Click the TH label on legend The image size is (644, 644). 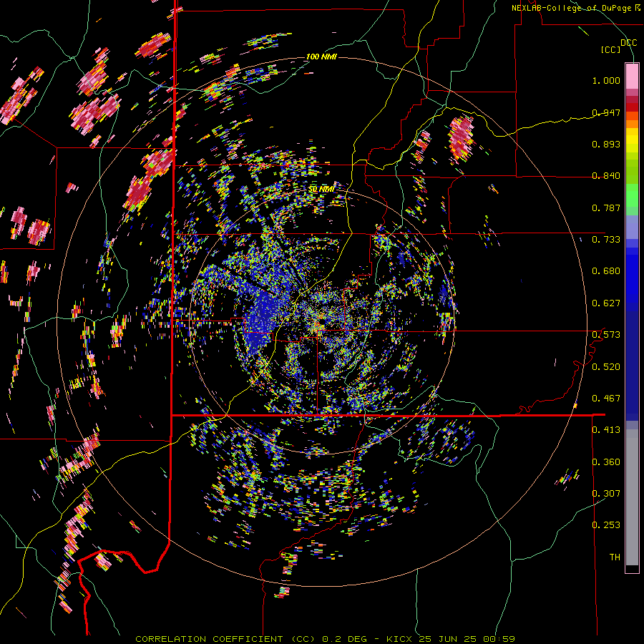[x=615, y=557]
